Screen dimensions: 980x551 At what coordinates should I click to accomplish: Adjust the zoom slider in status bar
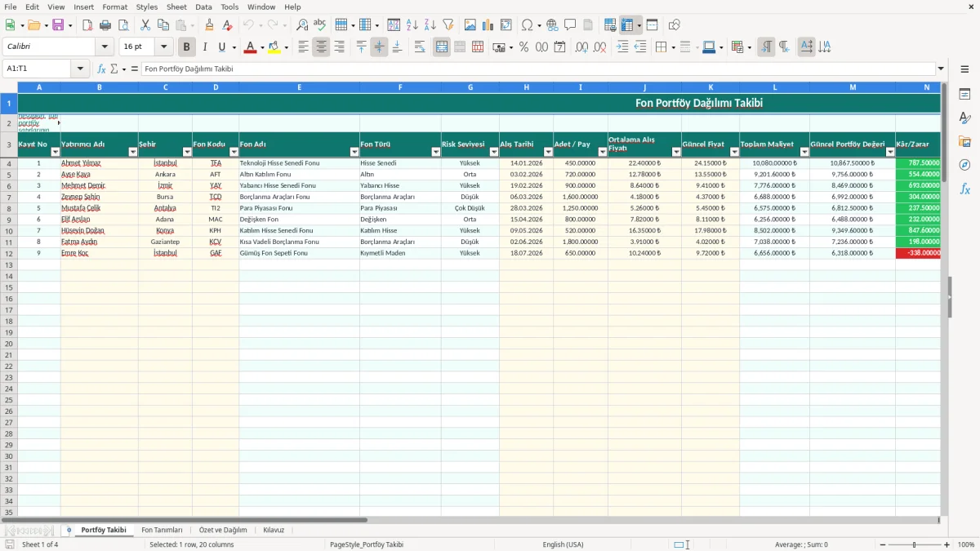click(914, 544)
